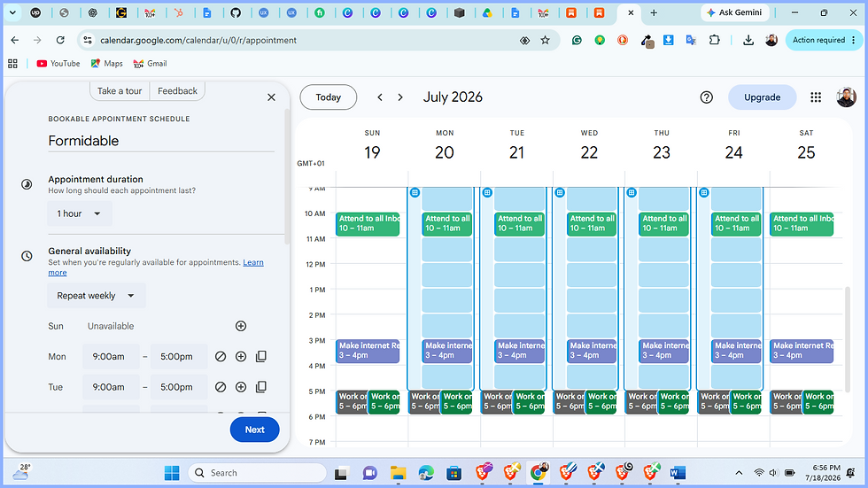Mark Monday as unavailable

(x=221, y=356)
